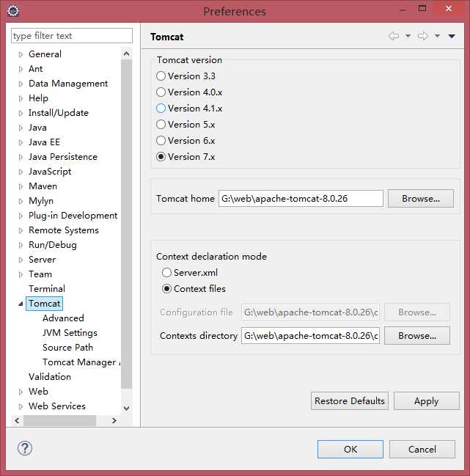Expand the Server tree node

click(x=21, y=260)
